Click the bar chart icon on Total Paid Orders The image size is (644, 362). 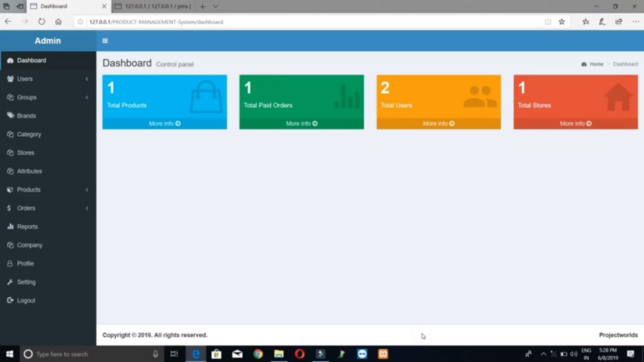click(347, 97)
